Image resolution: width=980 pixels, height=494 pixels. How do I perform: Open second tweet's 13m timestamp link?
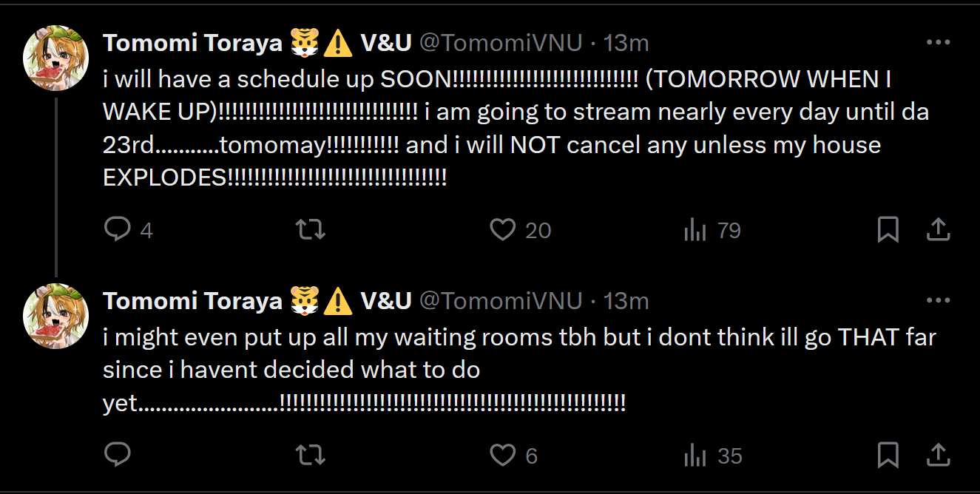[x=626, y=300]
